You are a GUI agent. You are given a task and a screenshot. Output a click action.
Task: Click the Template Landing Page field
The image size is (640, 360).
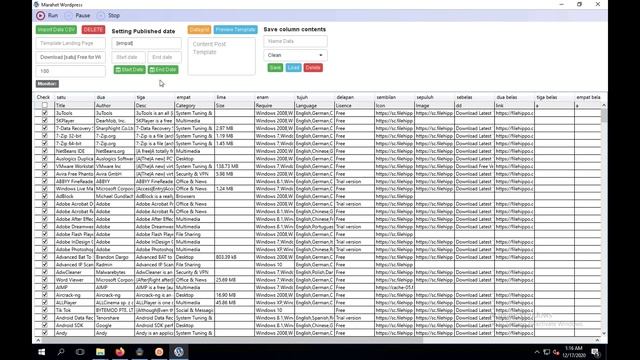click(70, 43)
